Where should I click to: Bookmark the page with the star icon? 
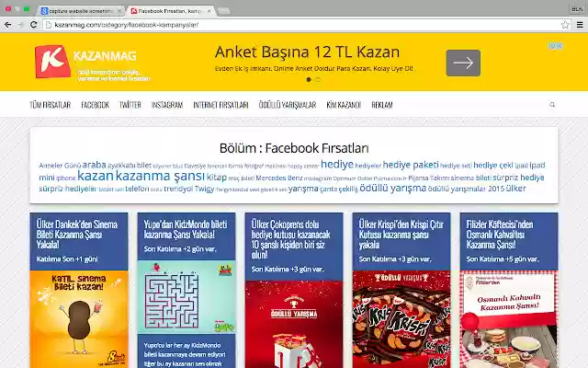point(565,25)
